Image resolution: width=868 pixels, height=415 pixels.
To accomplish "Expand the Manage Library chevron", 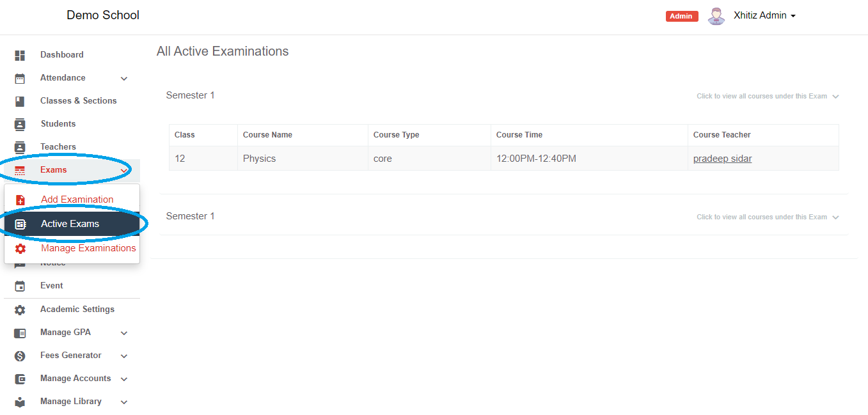I will [x=124, y=402].
